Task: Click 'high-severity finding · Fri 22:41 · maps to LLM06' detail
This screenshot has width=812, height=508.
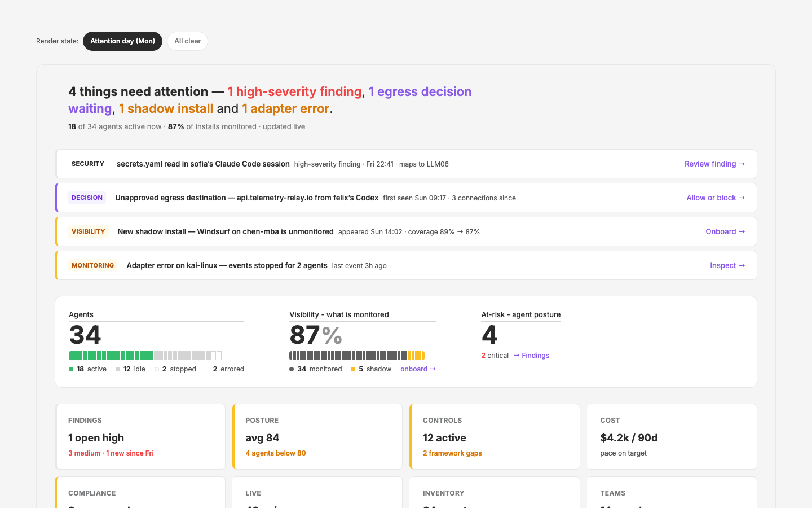Action: coord(372,164)
